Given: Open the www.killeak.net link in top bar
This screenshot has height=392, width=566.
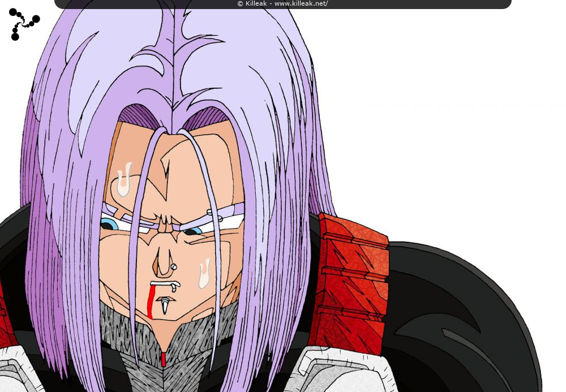Looking at the screenshot, I should click(301, 3).
